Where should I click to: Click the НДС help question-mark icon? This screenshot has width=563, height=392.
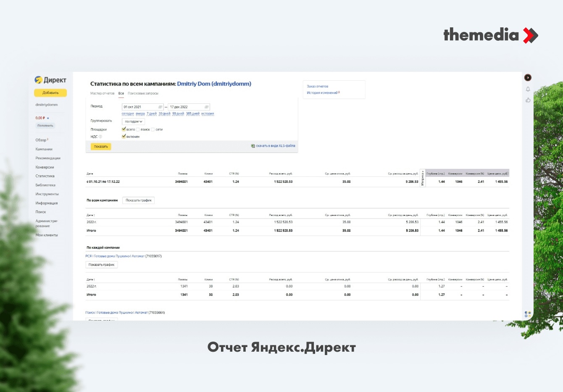coord(100,137)
